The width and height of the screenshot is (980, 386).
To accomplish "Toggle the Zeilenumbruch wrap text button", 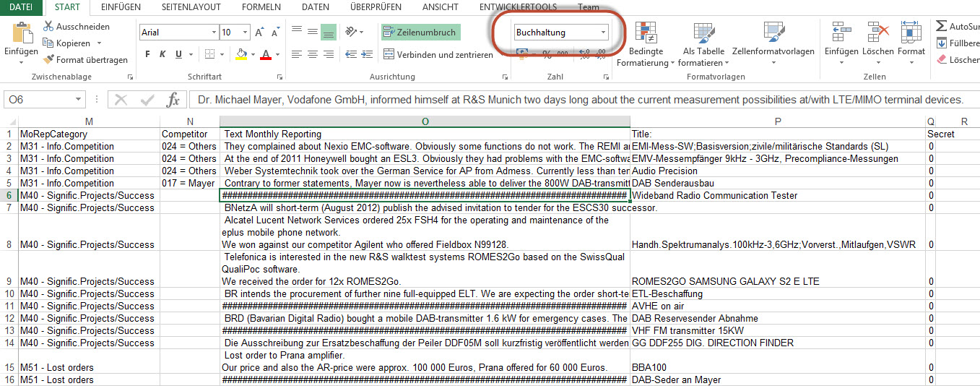I will pyautogui.click(x=420, y=33).
